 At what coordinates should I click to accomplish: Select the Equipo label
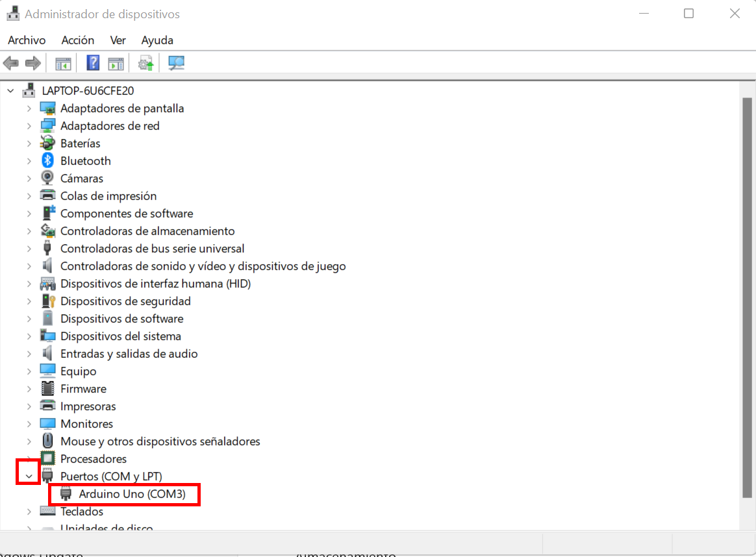pos(78,371)
